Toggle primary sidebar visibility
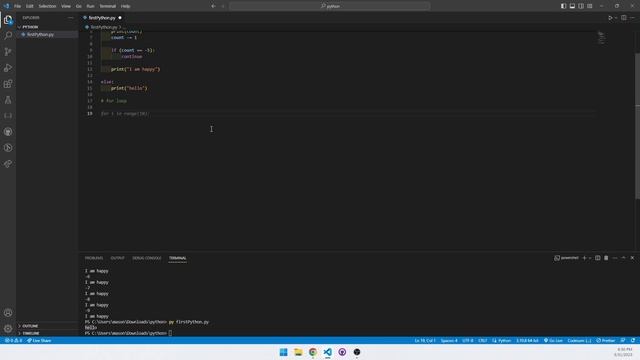Viewport: 640px width, 360px height. [x=563, y=6]
